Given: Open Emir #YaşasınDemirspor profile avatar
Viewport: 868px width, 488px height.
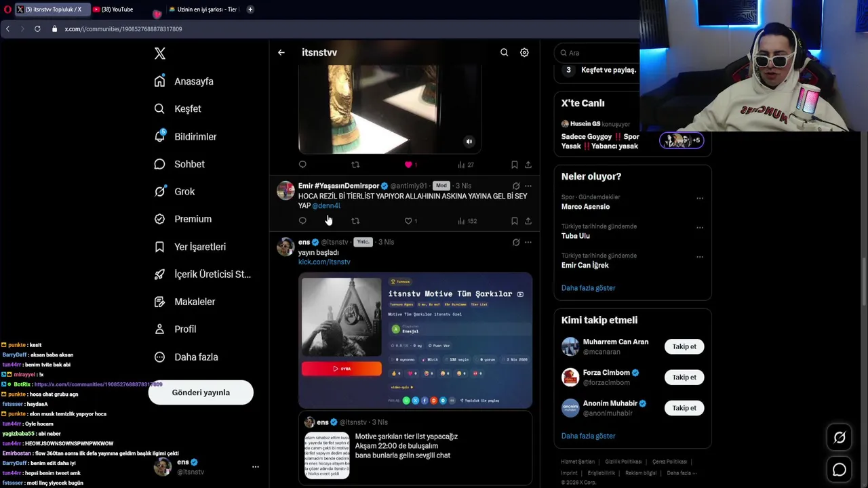Looking at the screenshot, I should [x=285, y=190].
